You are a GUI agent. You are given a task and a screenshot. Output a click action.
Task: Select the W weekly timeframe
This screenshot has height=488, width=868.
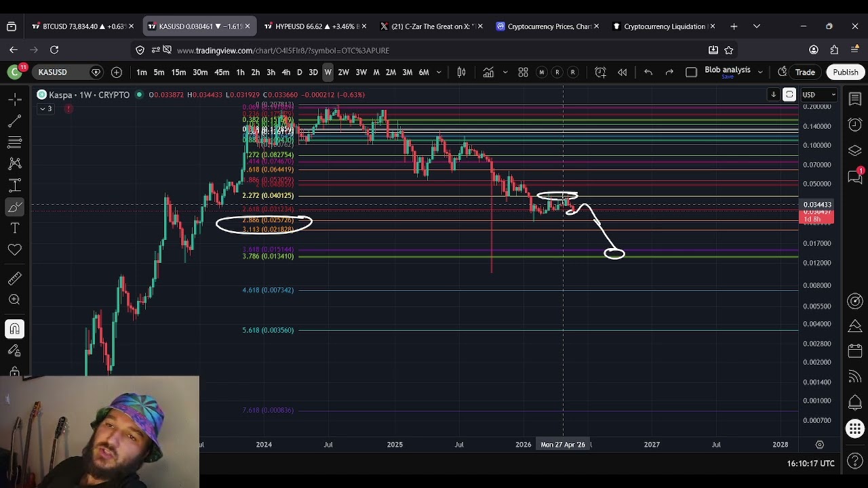click(x=328, y=72)
